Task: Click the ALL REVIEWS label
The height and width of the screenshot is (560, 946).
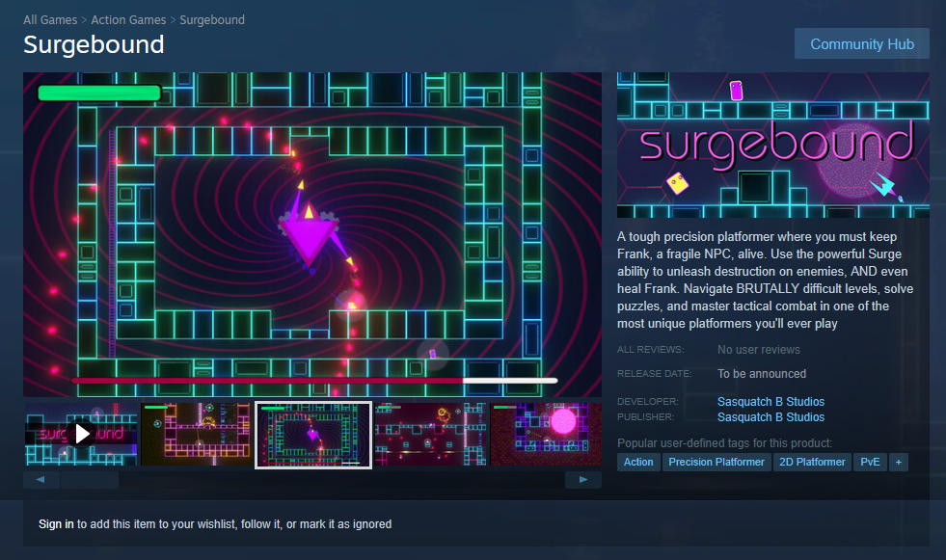Action: coord(650,350)
